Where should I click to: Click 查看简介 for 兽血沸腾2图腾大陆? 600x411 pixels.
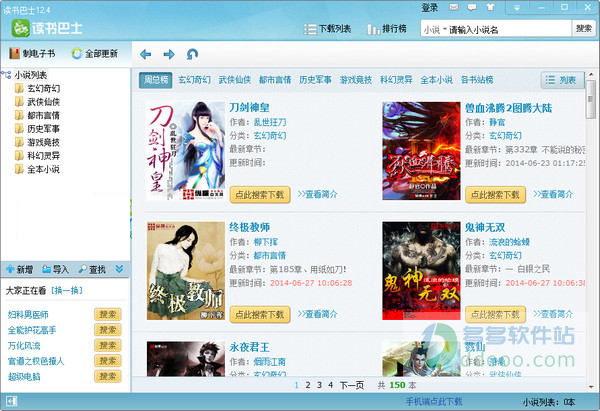[553, 194]
